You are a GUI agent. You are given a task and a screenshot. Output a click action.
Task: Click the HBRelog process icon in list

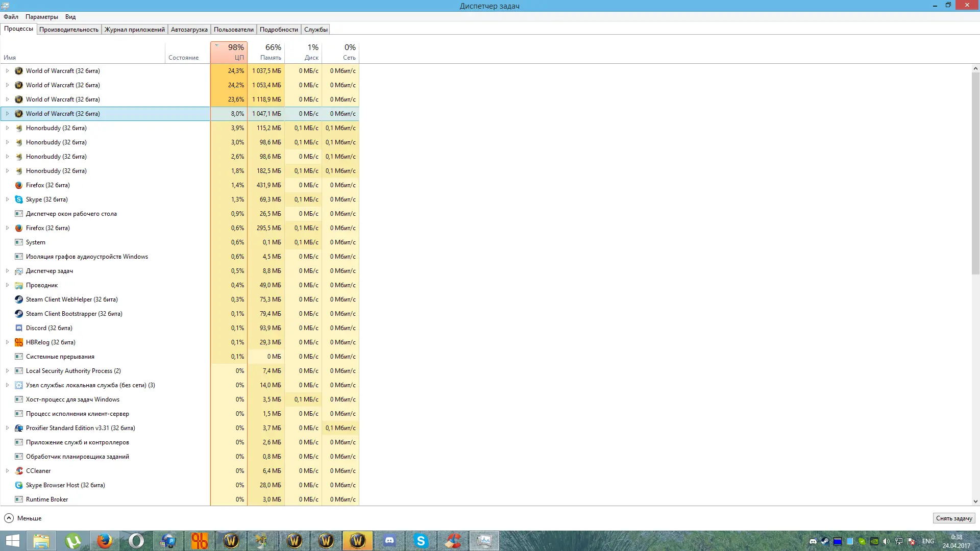point(19,342)
